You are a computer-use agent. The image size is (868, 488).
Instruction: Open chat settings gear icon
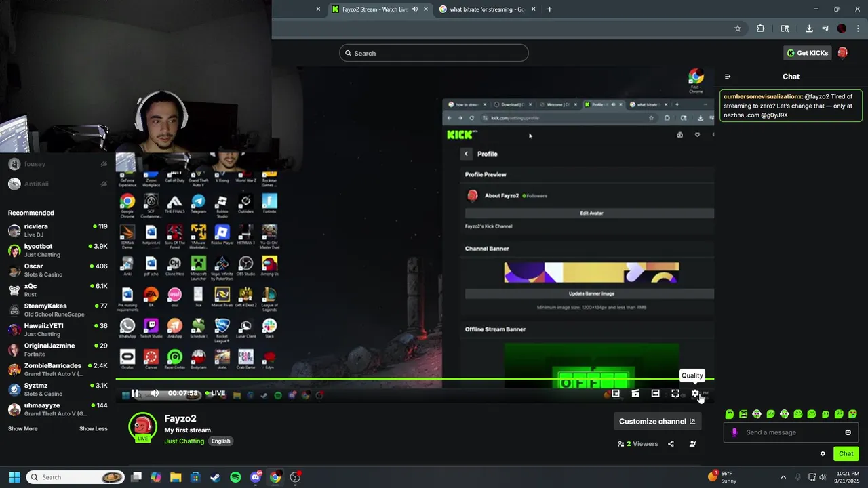[x=823, y=454]
